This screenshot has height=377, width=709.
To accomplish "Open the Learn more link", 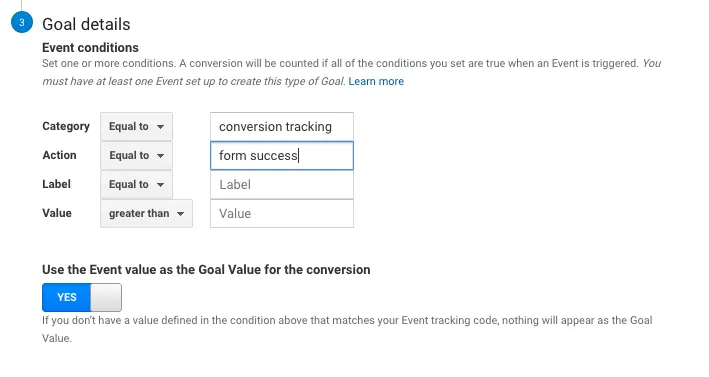I will 376,81.
